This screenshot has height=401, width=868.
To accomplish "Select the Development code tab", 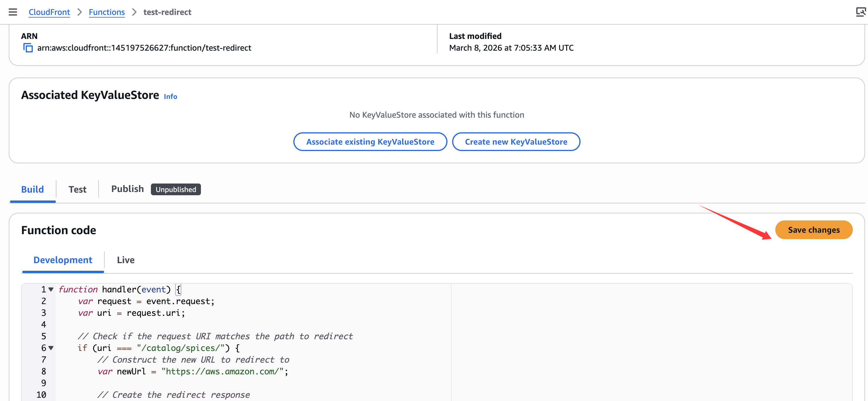I will pos(63,260).
